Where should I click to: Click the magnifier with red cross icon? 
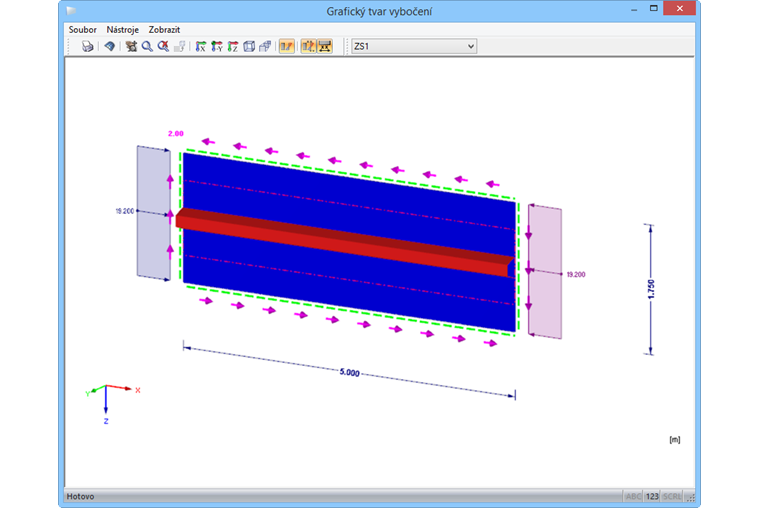(x=163, y=47)
